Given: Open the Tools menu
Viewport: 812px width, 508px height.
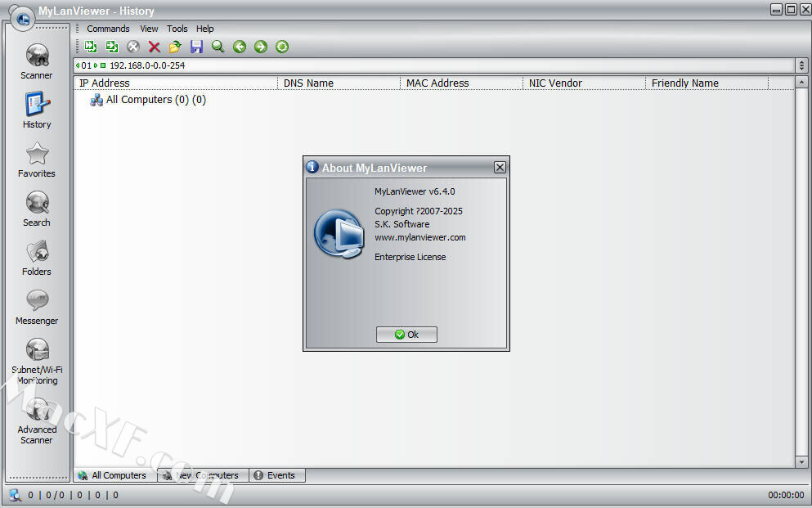Looking at the screenshot, I should coord(177,29).
